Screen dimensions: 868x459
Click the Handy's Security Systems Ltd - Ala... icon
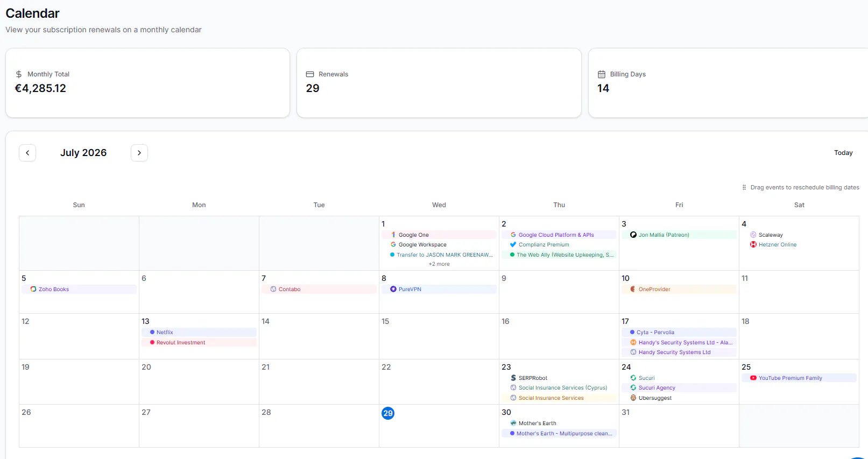633,342
